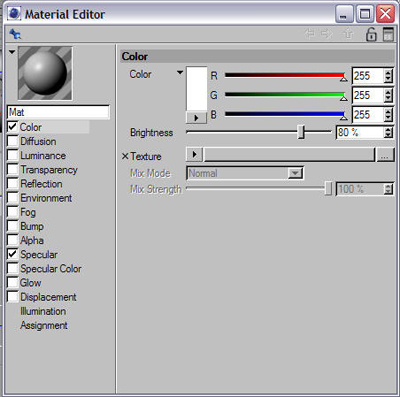400x397 pixels.
Task: Open the Color mode dropdown triangle
Action: [x=180, y=72]
